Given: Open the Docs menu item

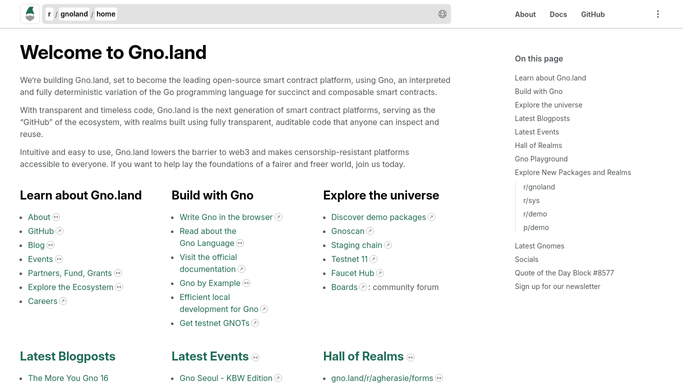Looking at the screenshot, I should (558, 14).
